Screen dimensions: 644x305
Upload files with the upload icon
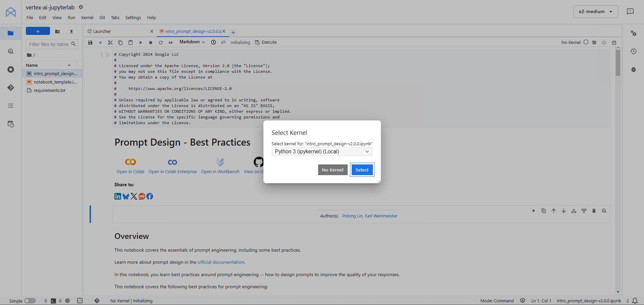point(71,31)
